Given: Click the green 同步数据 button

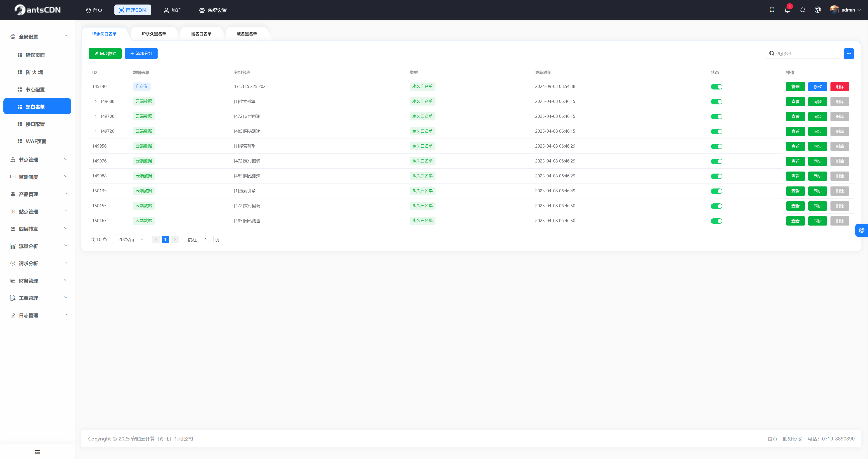Looking at the screenshot, I should pyautogui.click(x=105, y=54).
